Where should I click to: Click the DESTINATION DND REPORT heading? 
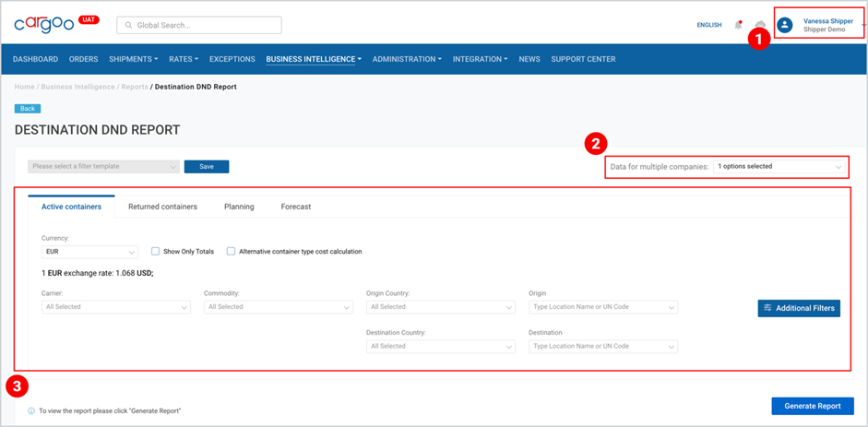coord(98,130)
